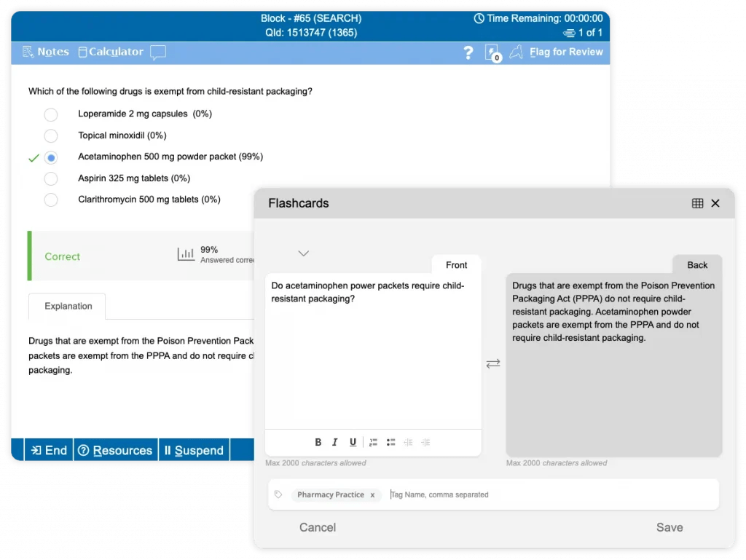Apply bold formatting to flashcard text
The width and height of the screenshot is (746, 560).
pyautogui.click(x=318, y=442)
